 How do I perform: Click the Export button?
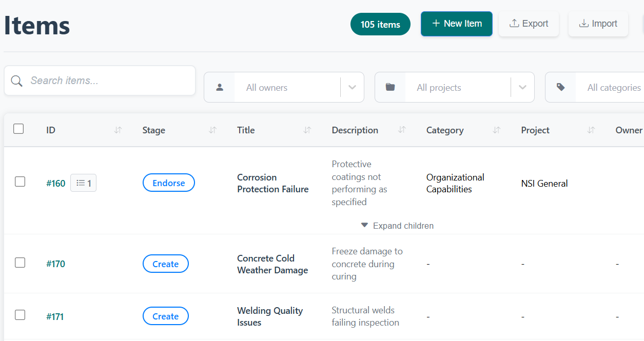coord(529,24)
